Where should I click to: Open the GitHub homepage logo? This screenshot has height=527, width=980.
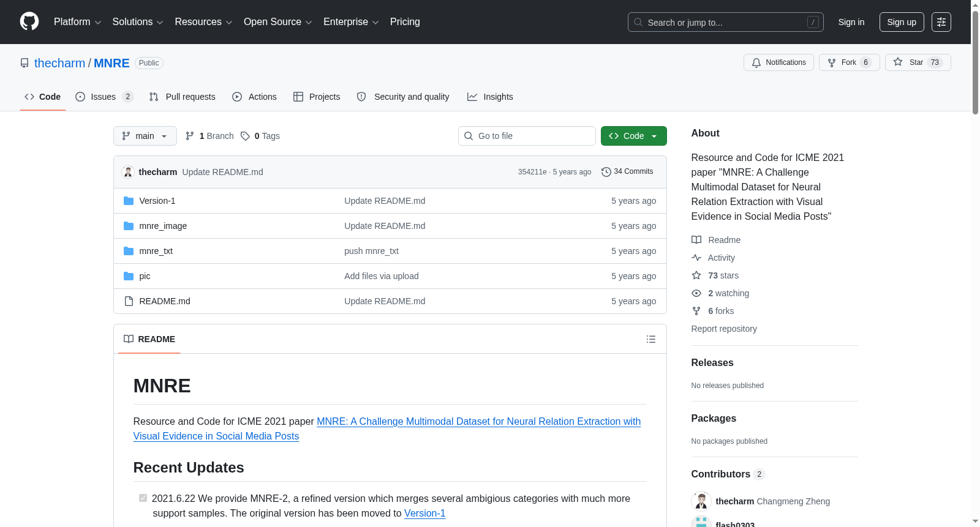pos(29,22)
